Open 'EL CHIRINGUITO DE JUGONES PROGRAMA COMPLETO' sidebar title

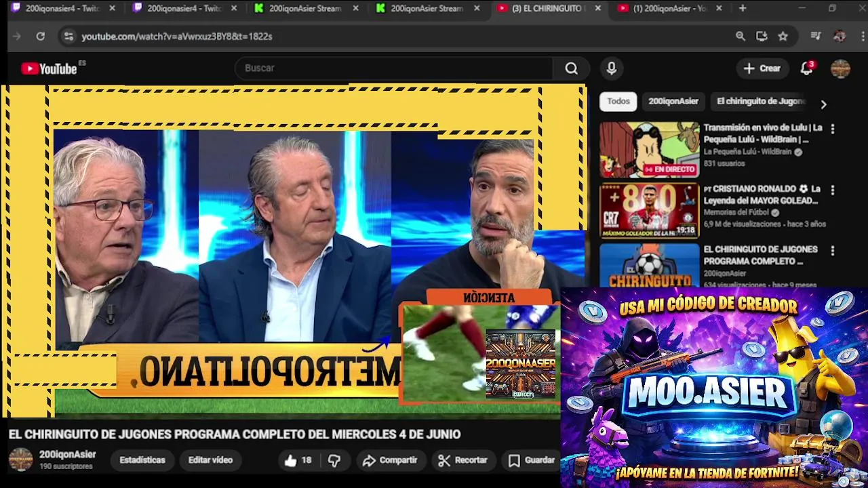pos(760,256)
